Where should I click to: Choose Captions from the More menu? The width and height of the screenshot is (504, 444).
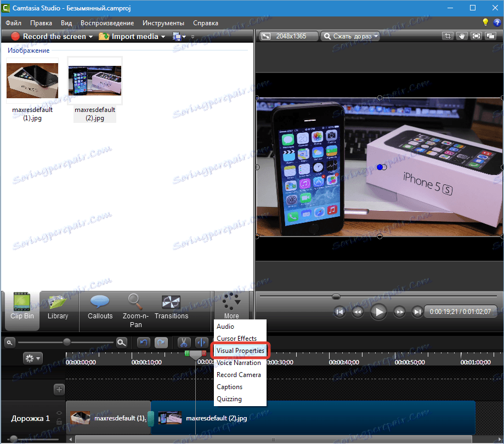240,387
